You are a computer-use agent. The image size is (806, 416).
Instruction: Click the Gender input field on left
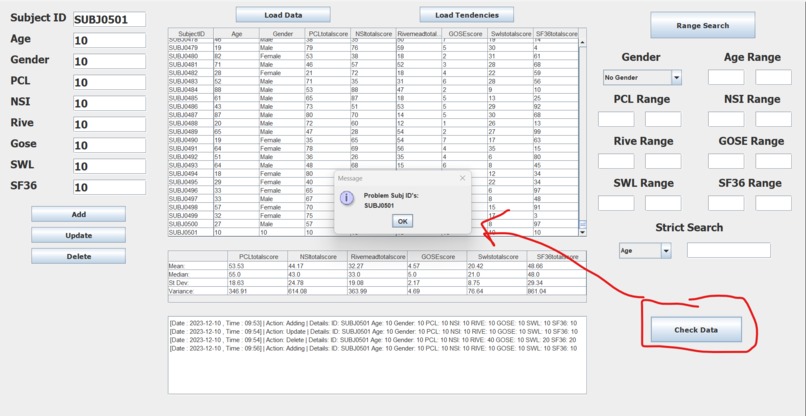click(x=109, y=62)
